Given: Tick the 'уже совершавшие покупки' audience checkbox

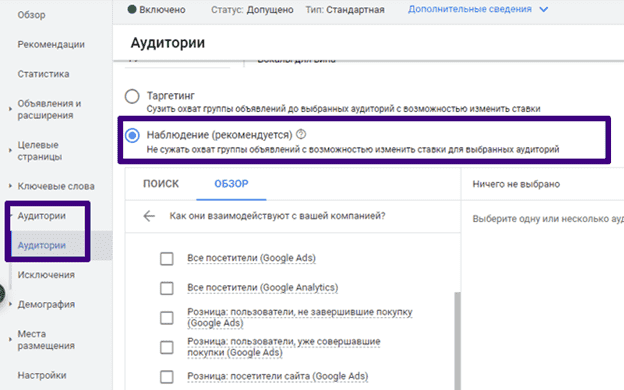Looking at the screenshot, I should (x=166, y=347).
